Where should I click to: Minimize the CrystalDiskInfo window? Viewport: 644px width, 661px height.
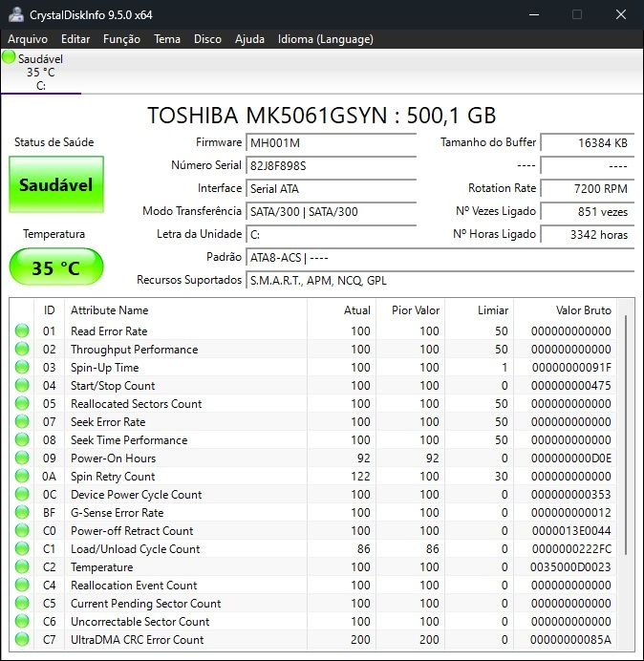(x=534, y=14)
